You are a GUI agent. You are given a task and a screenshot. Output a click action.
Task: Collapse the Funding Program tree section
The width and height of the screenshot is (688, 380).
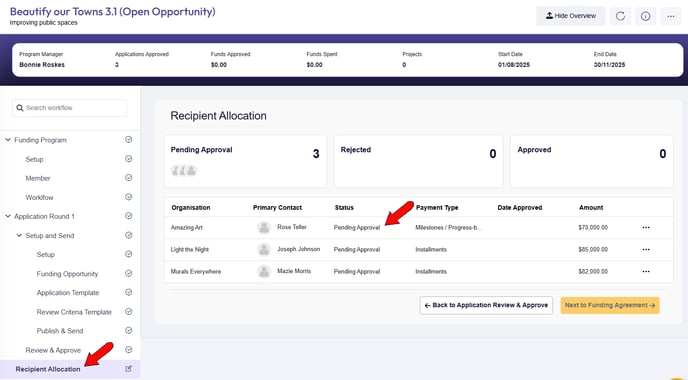8,140
